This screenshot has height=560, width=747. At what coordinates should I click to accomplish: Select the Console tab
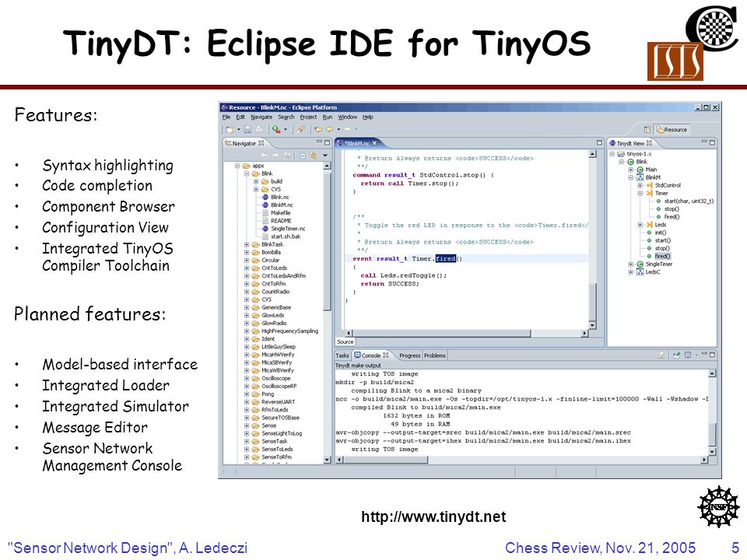[x=371, y=355]
